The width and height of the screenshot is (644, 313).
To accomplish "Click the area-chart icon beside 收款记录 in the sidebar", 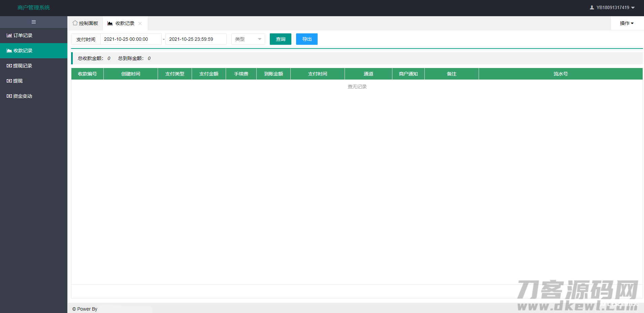I will [x=9, y=51].
